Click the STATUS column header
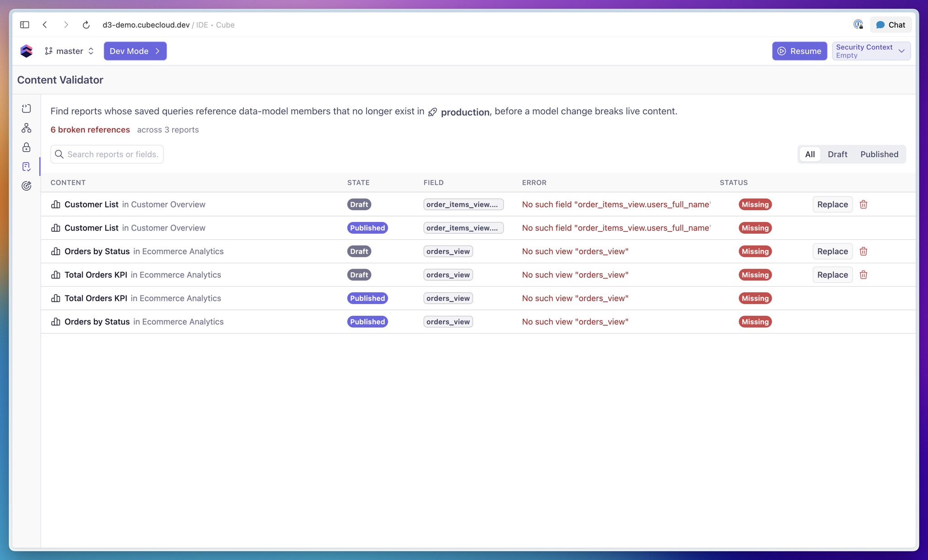 [733, 183]
